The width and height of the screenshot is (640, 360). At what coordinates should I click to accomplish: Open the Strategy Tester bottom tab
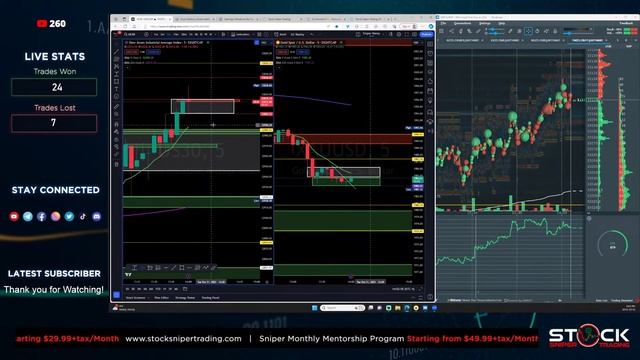(x=185, y=298)
